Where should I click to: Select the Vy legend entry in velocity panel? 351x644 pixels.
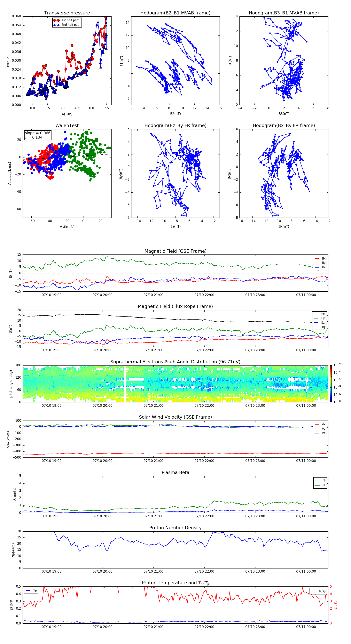320,429
